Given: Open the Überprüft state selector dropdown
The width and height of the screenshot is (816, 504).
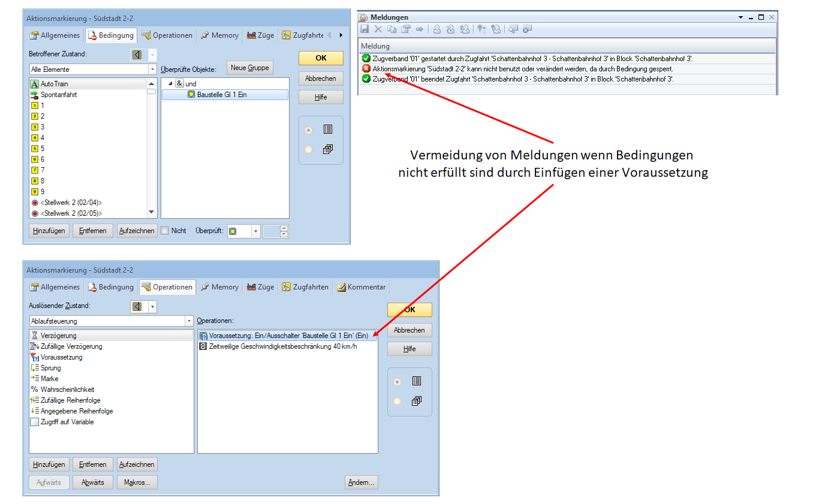Looking at the screenshot, I should tap(256, 231).
